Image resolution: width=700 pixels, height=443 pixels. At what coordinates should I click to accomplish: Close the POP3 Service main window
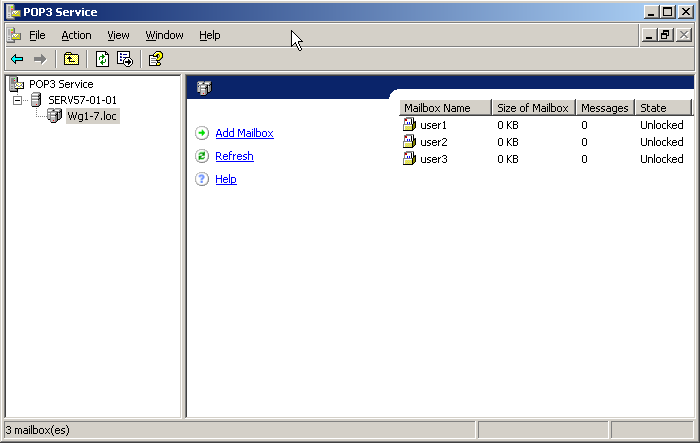[685, 12]
